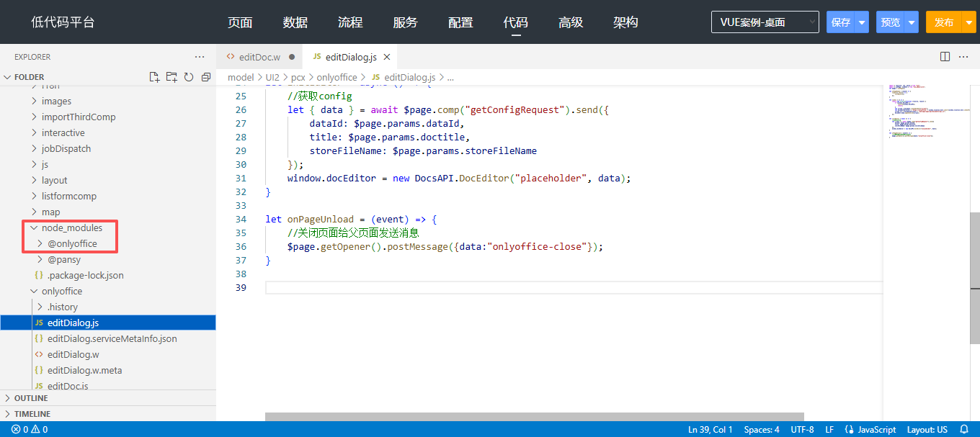Open the 数据 menu in top navigation
The height and width of the screenshot is (437, 980).
tap(295, 22)
